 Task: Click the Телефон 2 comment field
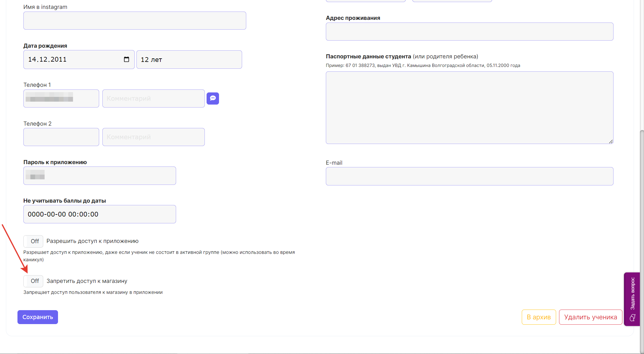tap(153, 137)
